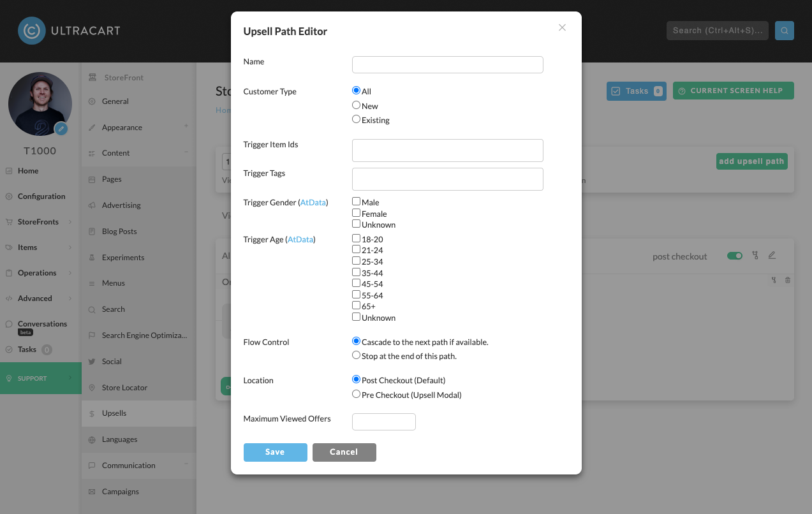This screenshot has width=812, height=514.
Task: Click the Campaigns envelope icon
Action: pos(92,492)
